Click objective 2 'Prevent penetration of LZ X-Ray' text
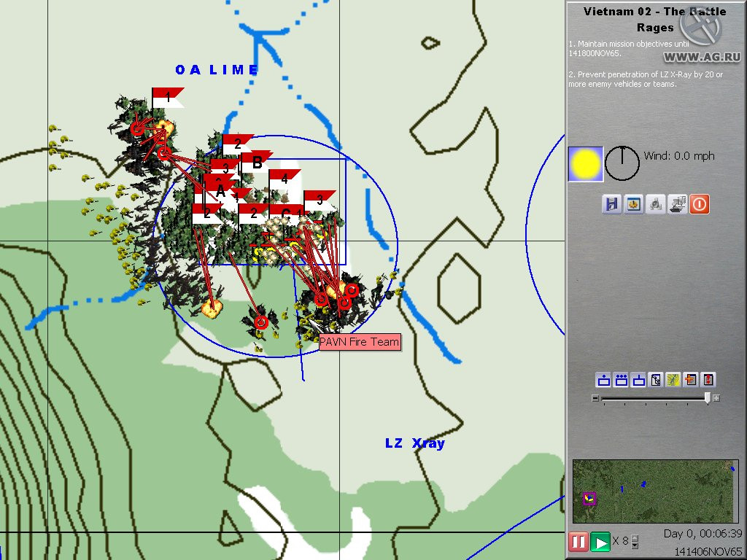The image size is (747, 560). pos(646,79)
